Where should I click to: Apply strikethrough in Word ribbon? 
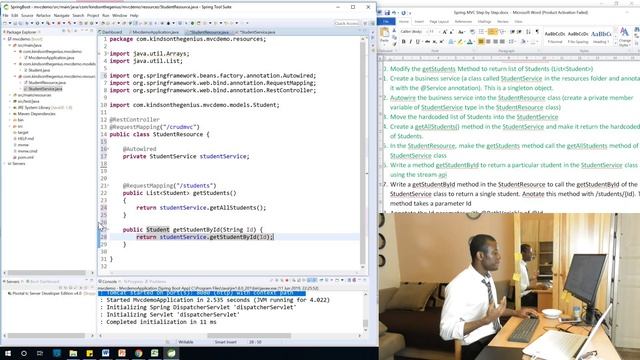pyautogui.click(x=427, y=41)
